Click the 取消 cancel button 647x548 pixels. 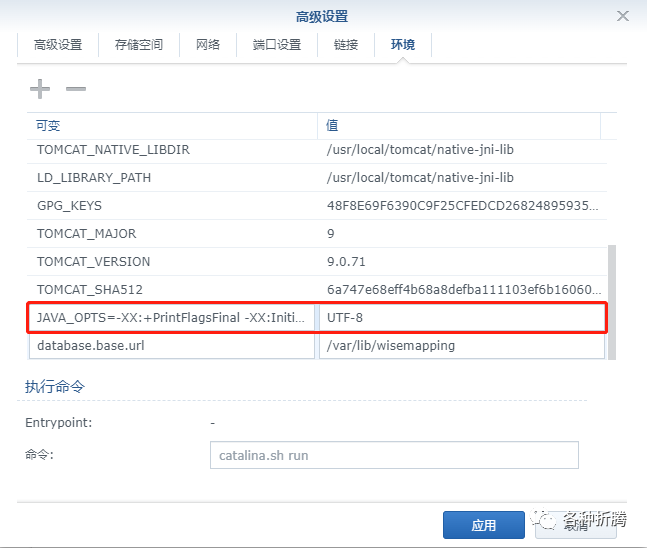(576, 525)
